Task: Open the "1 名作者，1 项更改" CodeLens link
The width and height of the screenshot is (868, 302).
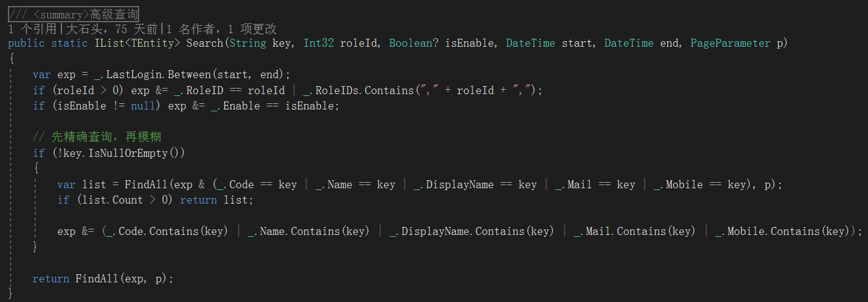Action: [221, 28]
